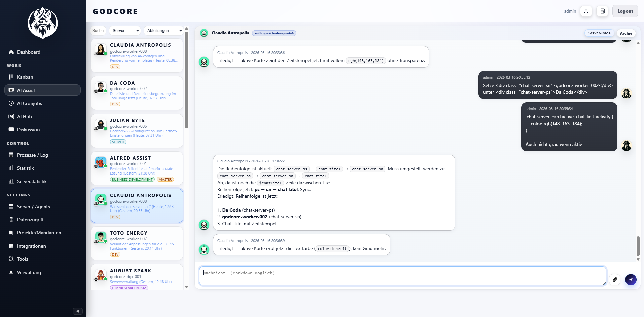Click the Nachricht message input field
The height and width of the screenshot is (317, 644).
pyautogui.click(x=402, y=276)
